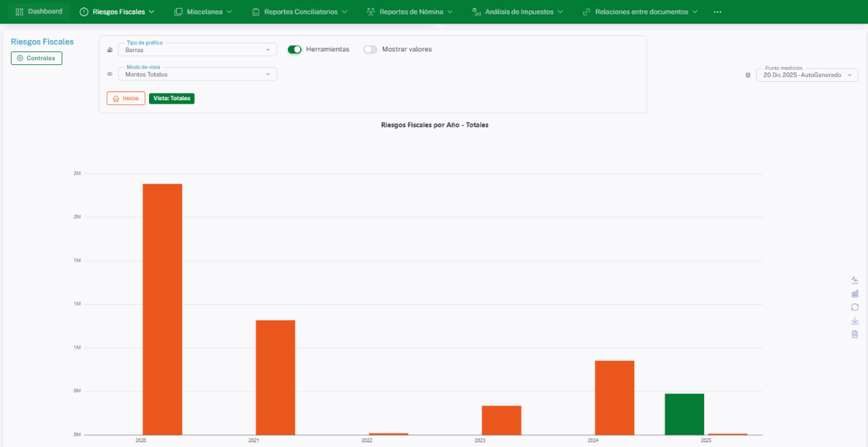Image resolution: width=868 pixels, height=447 pixels.
Task: Click the green 2025 bar in chart
Action: 684,414
